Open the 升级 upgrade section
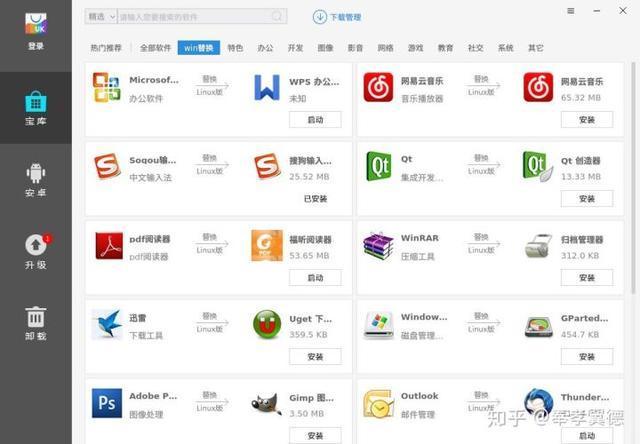640x444 pixels. click(x=36, y=251)
